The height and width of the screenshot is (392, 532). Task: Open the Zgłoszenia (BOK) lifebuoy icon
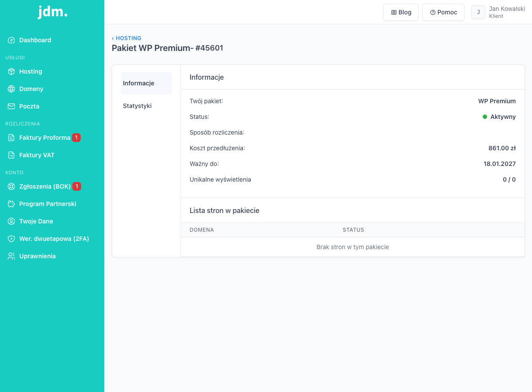tap(11, 186)
